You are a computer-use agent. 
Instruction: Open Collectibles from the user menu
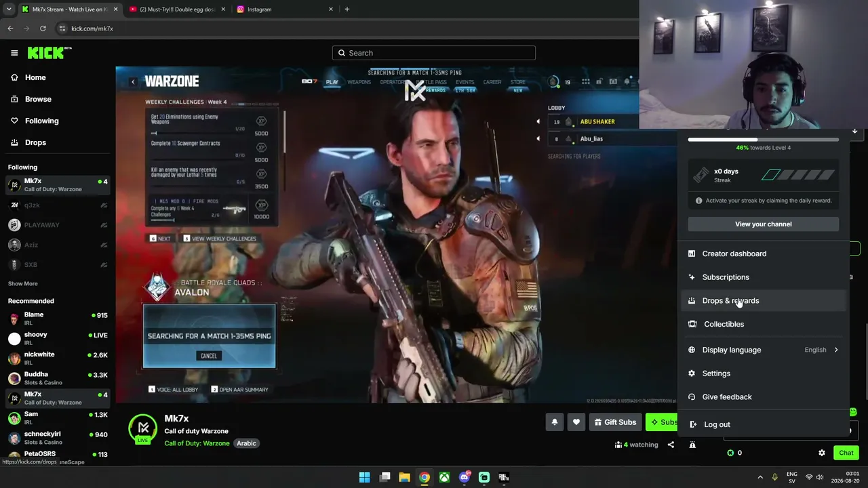coord(764,324)
